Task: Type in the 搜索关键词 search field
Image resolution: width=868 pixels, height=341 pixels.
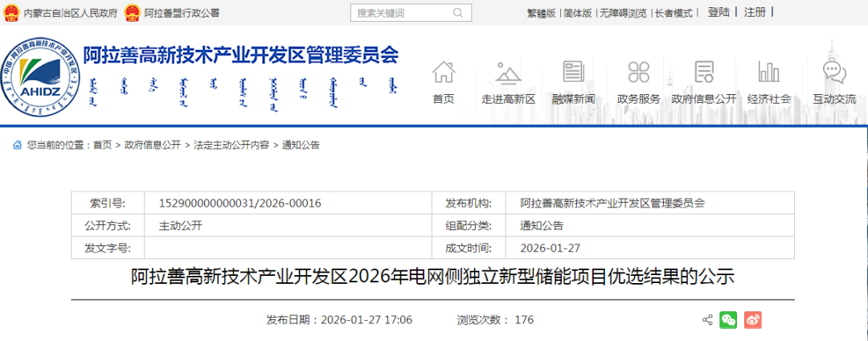Action: 398,13
